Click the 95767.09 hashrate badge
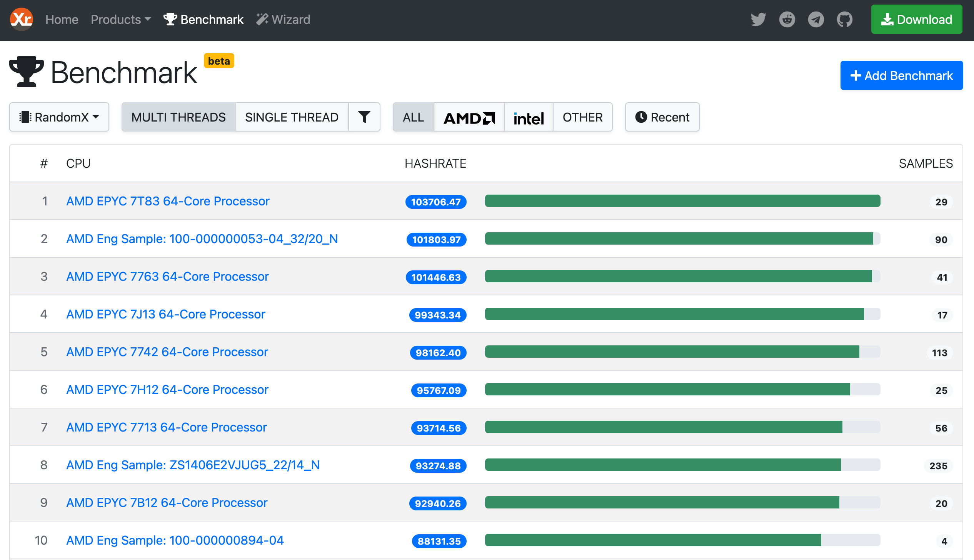Viewport: 974px width, 560px height. [x=439, y=390]
